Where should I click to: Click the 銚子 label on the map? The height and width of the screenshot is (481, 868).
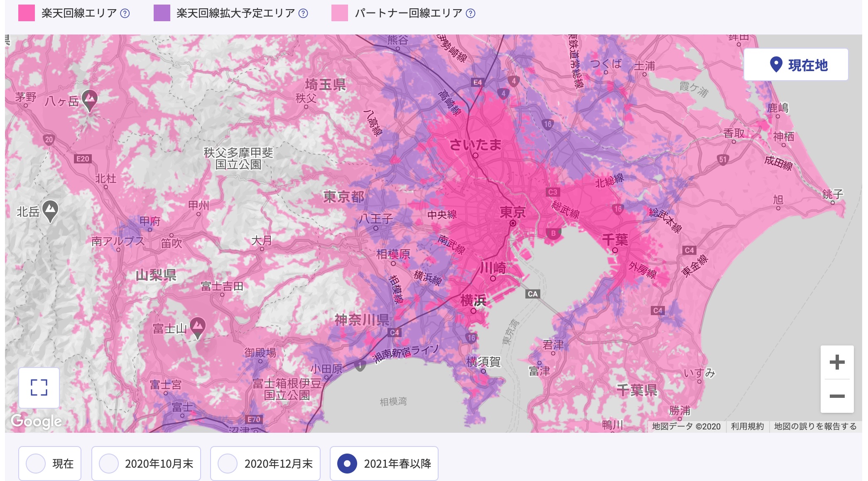pyautogui.click(x=833, y=194)
